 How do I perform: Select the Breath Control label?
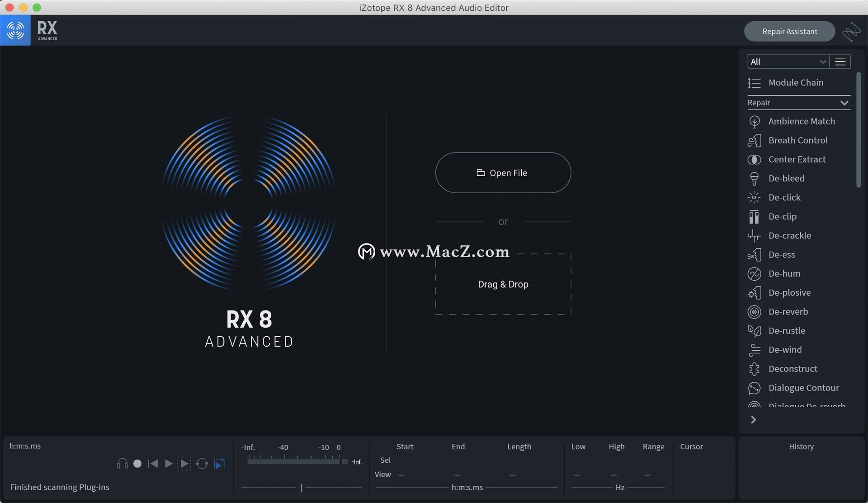(x=798, y=140)
